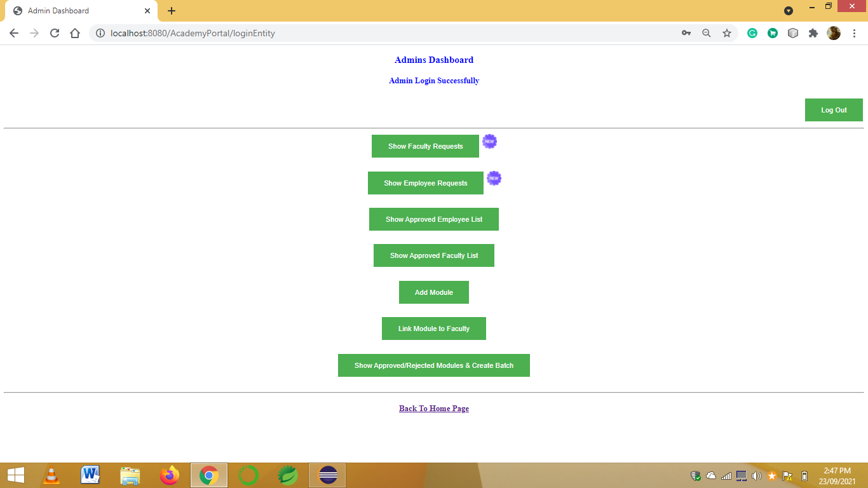The height and width of the screenshot is (488, 868).
Task: Open Approved/Rejected Modules & Create Batch
Action: click(x=434, y=365)
